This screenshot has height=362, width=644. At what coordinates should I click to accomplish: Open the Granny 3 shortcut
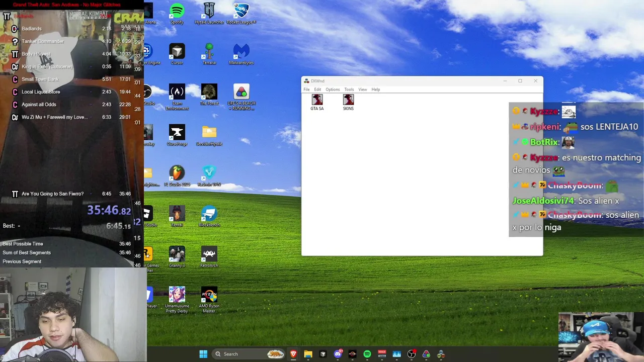pos(177,257)
